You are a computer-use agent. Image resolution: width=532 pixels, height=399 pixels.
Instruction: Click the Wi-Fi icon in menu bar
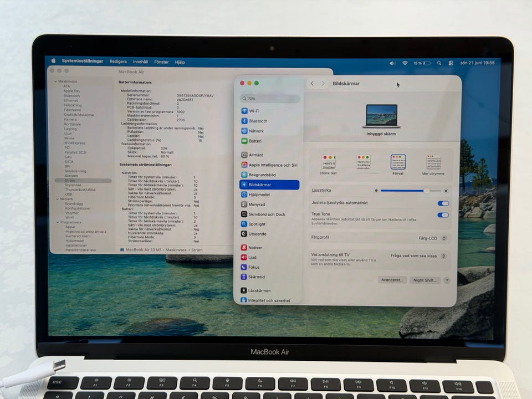tap(405, 63)
